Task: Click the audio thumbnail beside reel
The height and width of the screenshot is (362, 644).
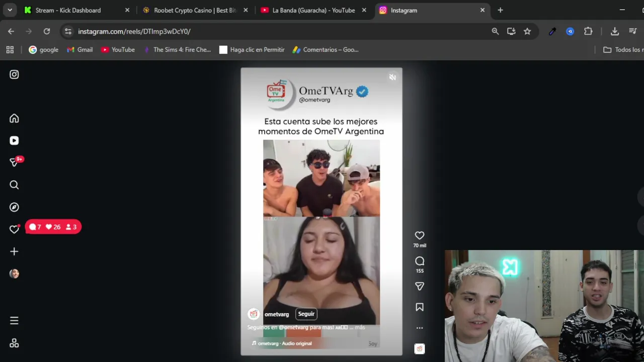Action: pyautogui.click(x=420, y=348)
